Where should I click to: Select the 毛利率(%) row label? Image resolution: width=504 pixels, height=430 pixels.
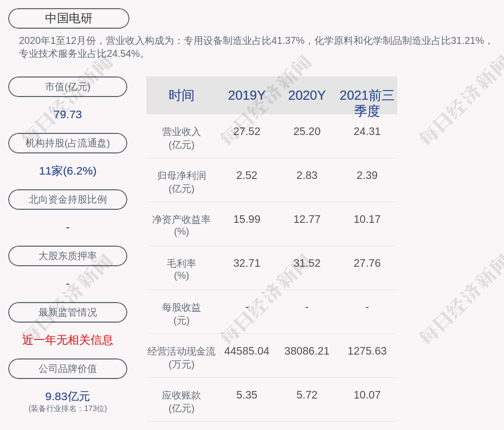[x=182, y=269]
